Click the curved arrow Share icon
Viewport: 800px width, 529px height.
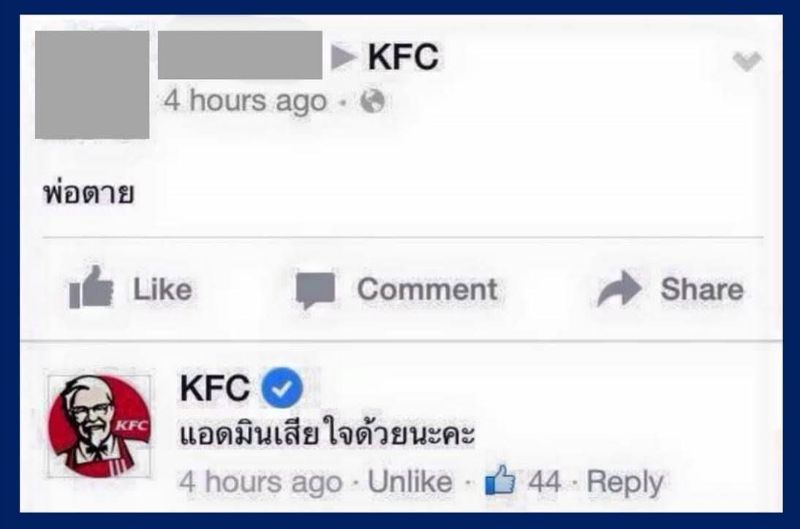[x=619, y=289]
